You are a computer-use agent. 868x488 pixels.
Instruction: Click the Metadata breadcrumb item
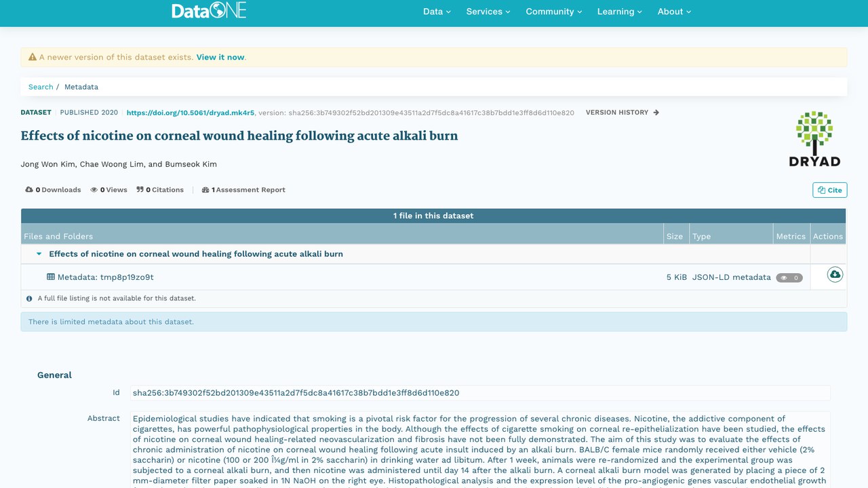click(81, 87)
